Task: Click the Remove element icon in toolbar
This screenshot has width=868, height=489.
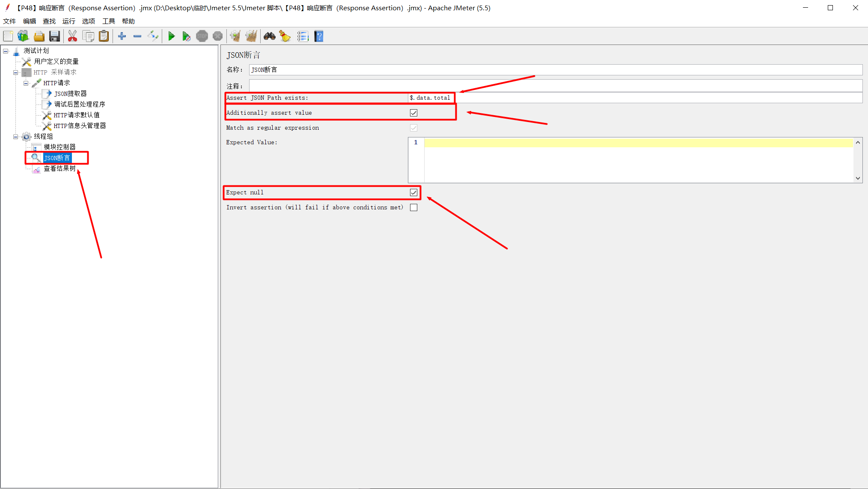Action: [x=137, y=36]
